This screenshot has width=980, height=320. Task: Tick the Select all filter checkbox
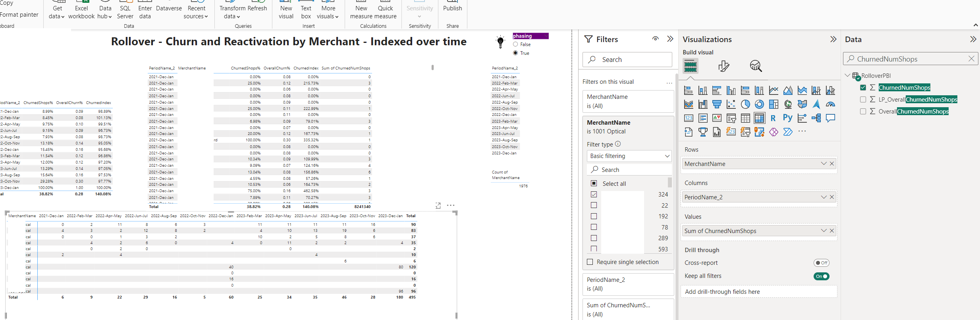[x=594, y=183]
